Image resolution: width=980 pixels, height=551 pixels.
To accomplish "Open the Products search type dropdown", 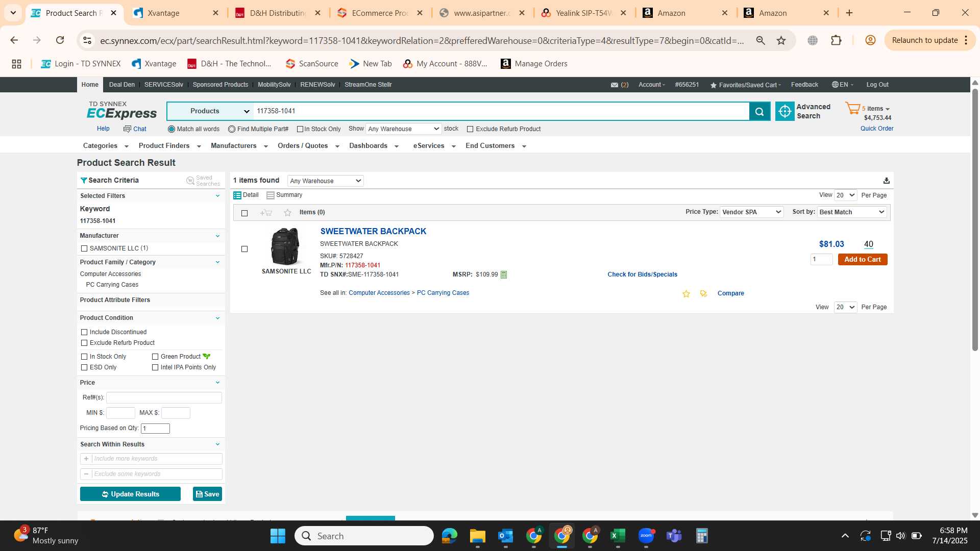I will tap(210, 111).
